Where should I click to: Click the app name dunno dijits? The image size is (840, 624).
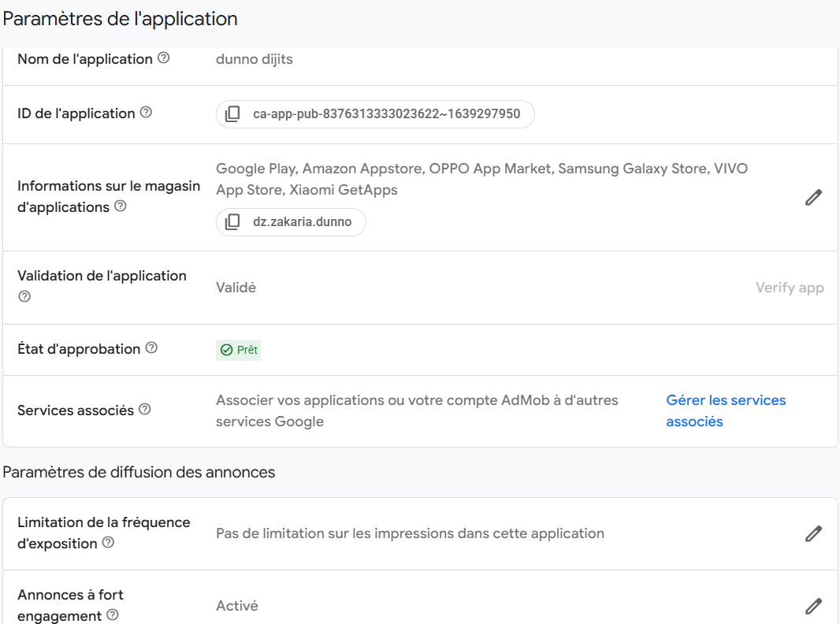point(254,59)
